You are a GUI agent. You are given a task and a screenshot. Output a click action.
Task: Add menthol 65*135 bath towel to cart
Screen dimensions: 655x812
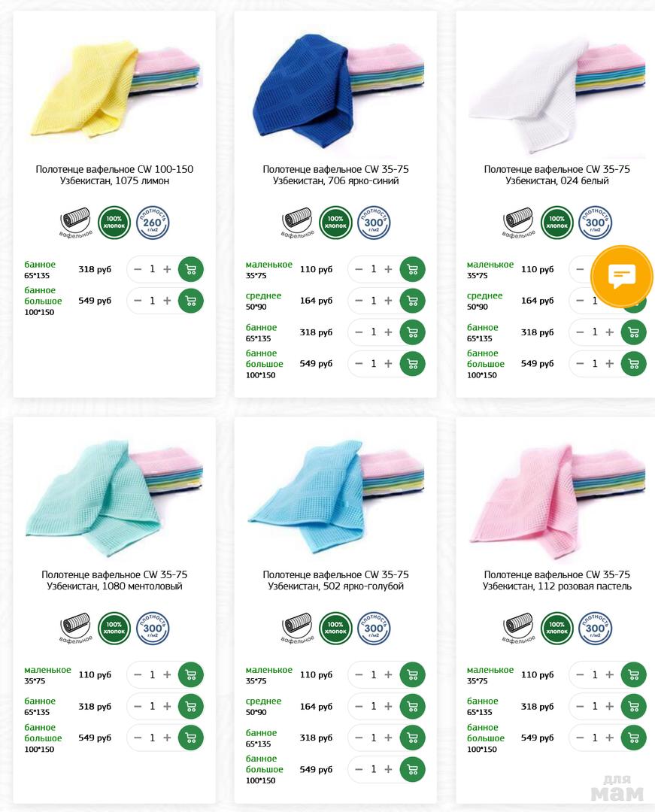[190, 706]
